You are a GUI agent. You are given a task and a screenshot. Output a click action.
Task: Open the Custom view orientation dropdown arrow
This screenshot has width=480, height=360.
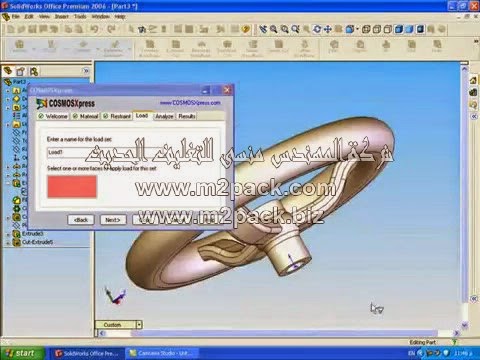[x=139, y=324]
